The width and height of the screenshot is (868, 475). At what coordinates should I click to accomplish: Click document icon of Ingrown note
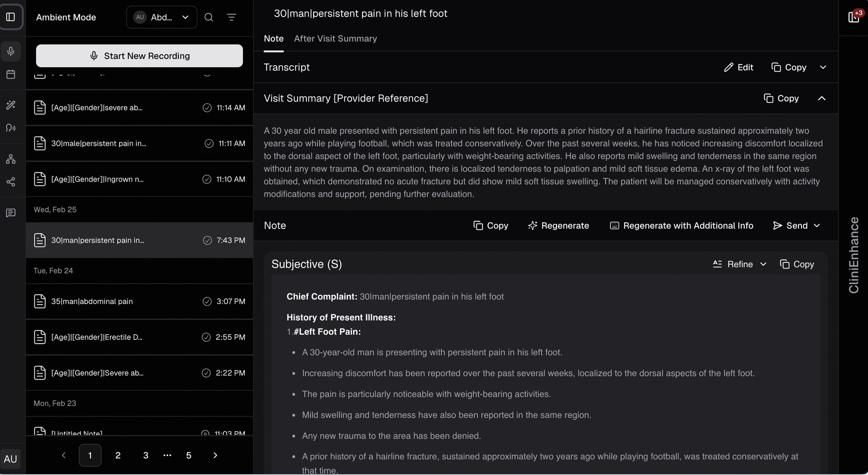point(40,179)
